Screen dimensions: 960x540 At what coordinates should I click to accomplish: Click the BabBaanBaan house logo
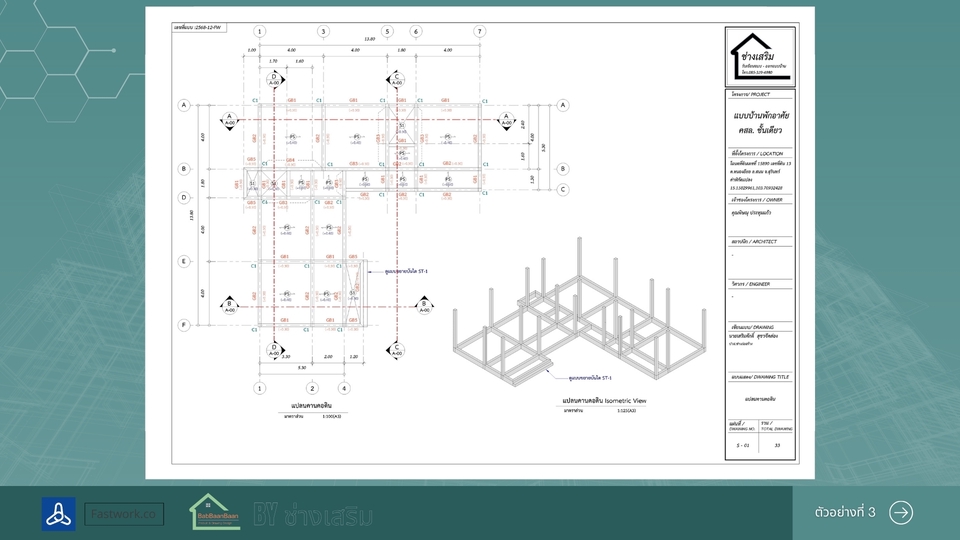tap(215, 512)
